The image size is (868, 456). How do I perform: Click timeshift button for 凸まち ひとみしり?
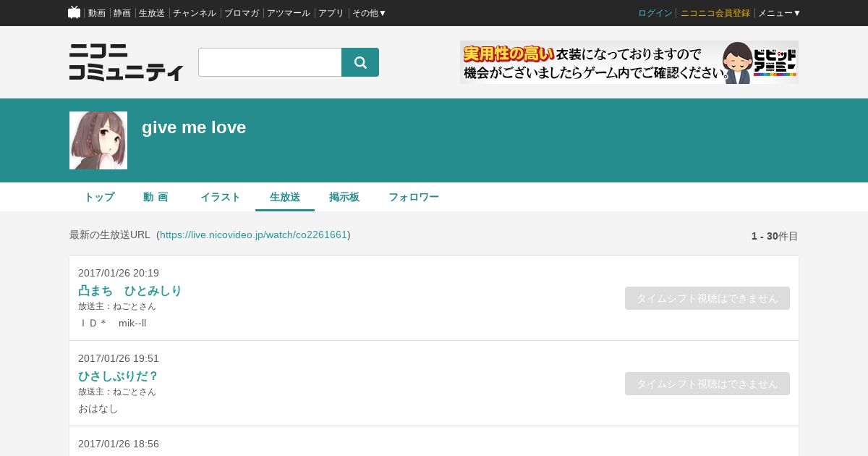tap(707, 298)
